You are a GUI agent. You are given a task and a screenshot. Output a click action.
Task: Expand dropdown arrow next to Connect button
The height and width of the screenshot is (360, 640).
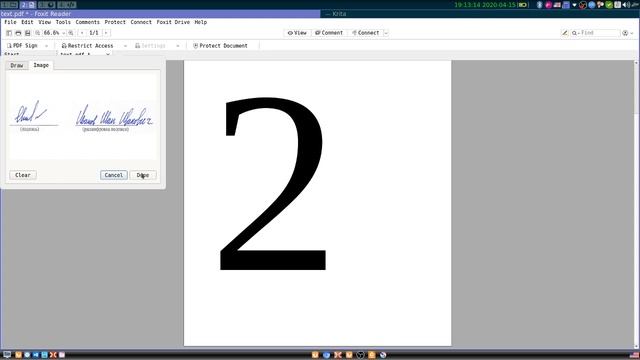click(386, 33)
